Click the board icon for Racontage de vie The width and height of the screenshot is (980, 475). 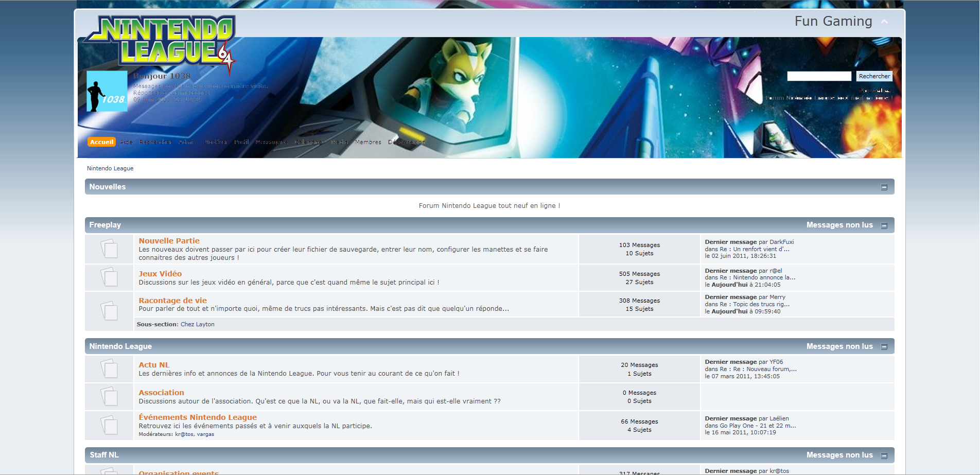[109, 311]
